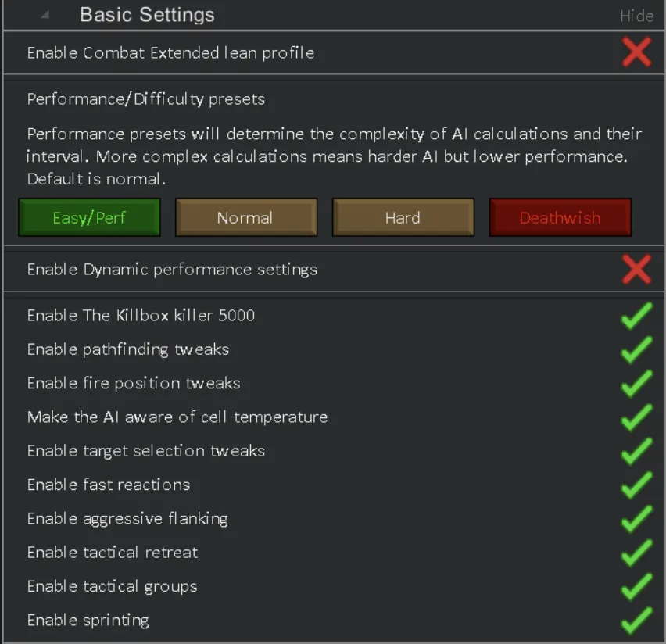Choose the Normal difficulty preset
The width and height of the screenshot is (666, 644).
pyautogui.click(x=245, y=217)
